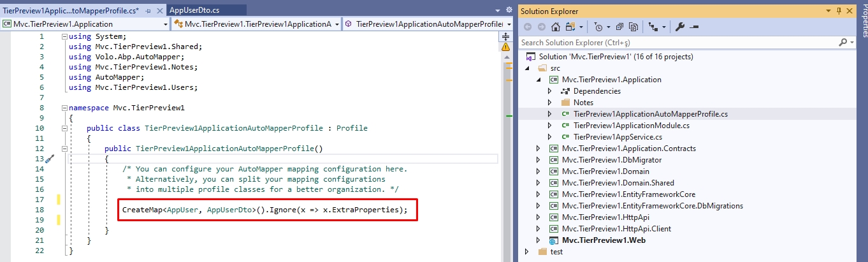The height and width of the screenshot is (262, 868).
Task: Click the Pending Changes Filter clock icon
Action: pos(598,27)
